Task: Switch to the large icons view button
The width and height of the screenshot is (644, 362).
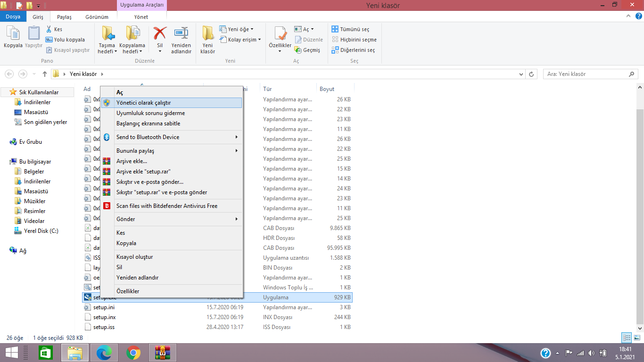Action: coord(636,337)
